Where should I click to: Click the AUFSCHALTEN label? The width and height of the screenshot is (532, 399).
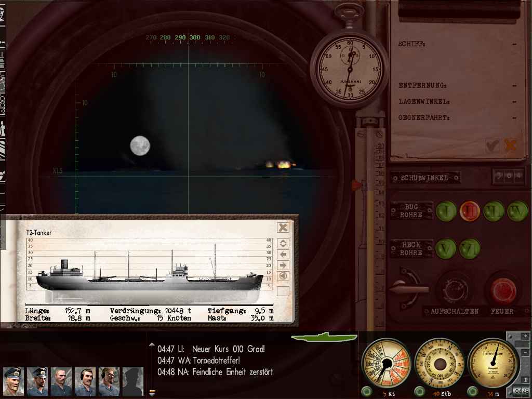(x=455, y=312)
